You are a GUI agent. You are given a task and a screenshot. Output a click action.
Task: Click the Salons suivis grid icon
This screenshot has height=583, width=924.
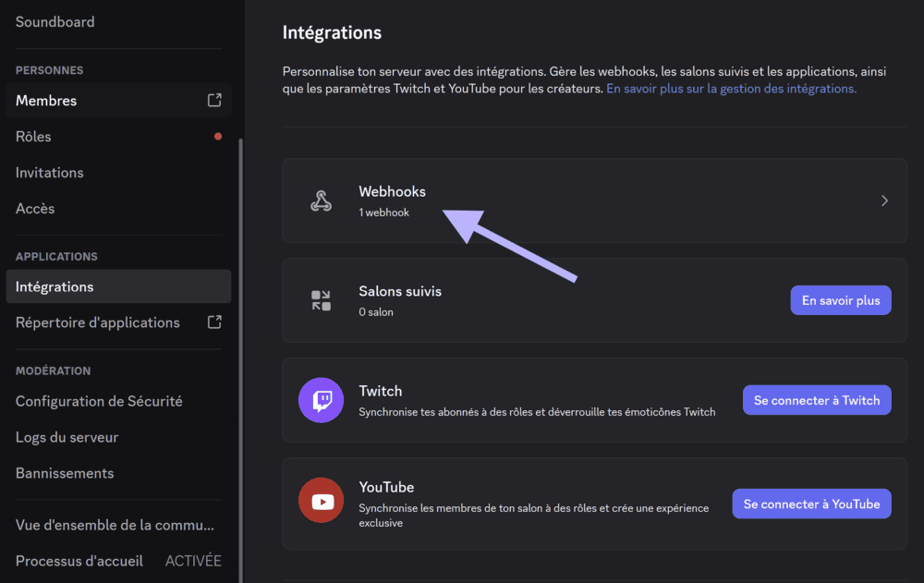coord(321,299)
